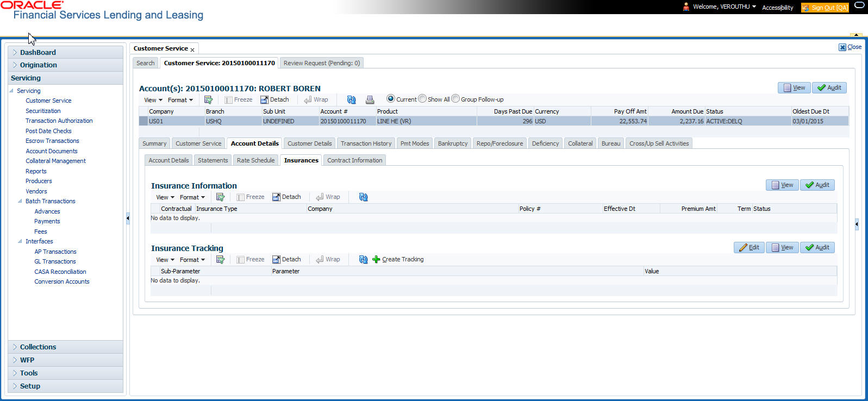Open the Bankruptcy tab
The height and width of the screenshot is (401, 868).
[x=453, y=143]
